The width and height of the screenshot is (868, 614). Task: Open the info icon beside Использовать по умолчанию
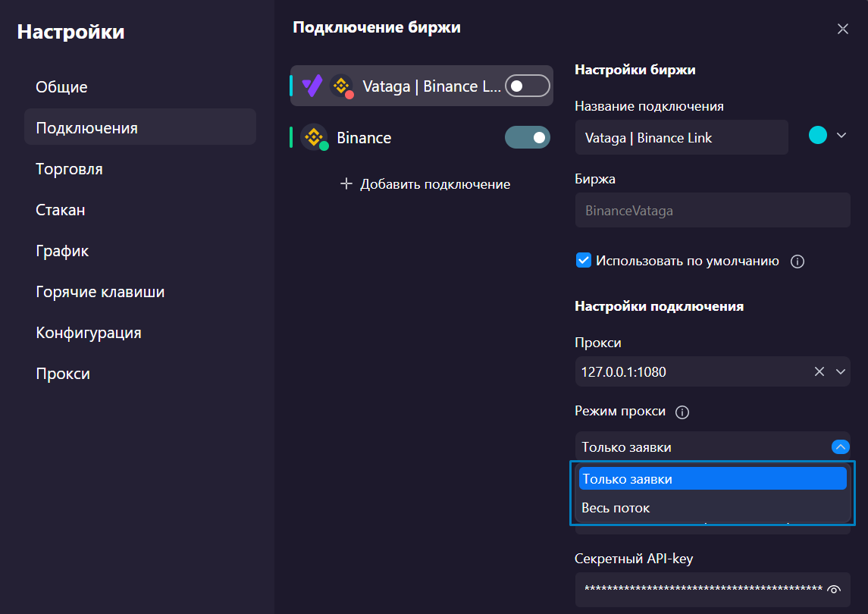[797, 262]
